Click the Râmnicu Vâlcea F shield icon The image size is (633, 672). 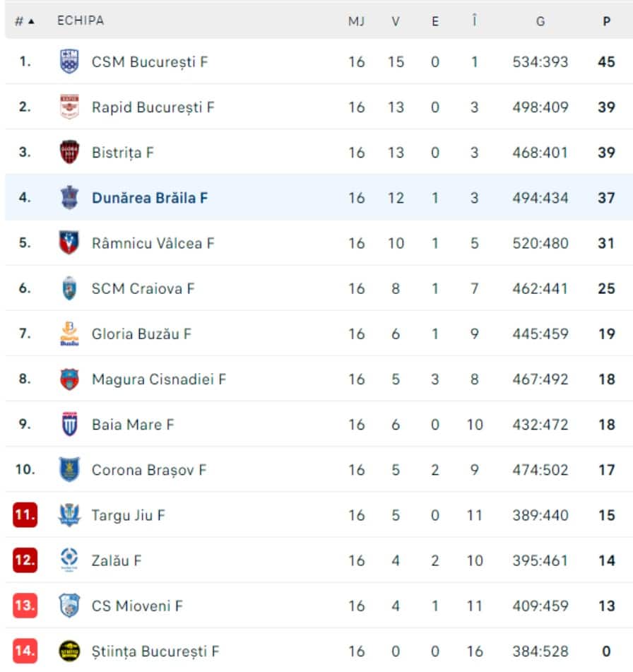(x=69, y=242)
